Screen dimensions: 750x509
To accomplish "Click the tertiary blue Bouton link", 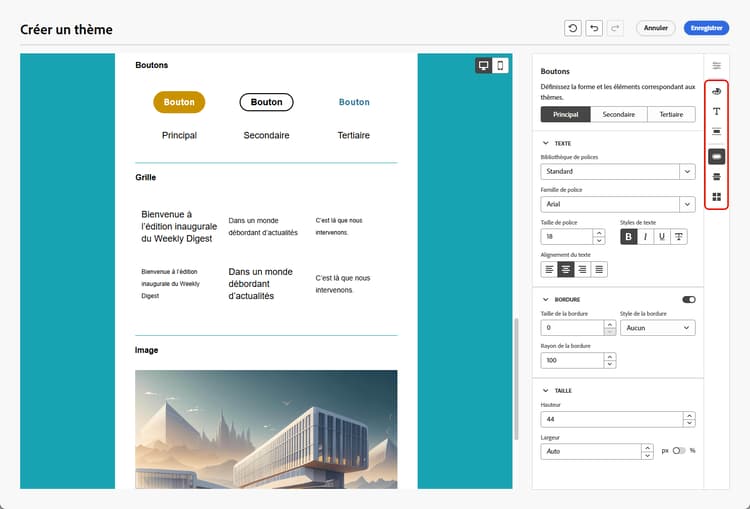I will pos(354,102).
